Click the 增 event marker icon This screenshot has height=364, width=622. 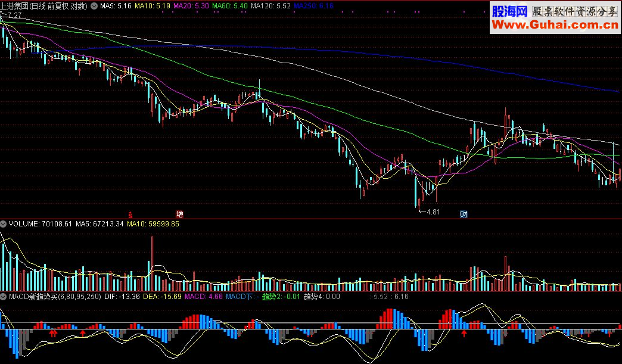coord(180,214)
